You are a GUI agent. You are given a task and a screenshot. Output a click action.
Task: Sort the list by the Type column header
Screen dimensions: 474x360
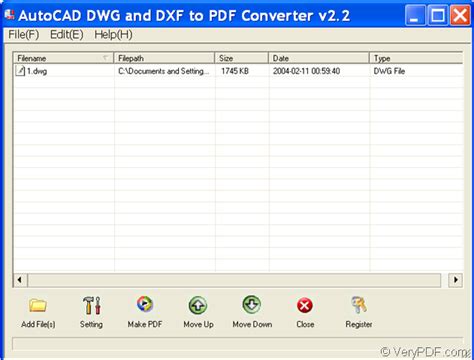[416, 58]
